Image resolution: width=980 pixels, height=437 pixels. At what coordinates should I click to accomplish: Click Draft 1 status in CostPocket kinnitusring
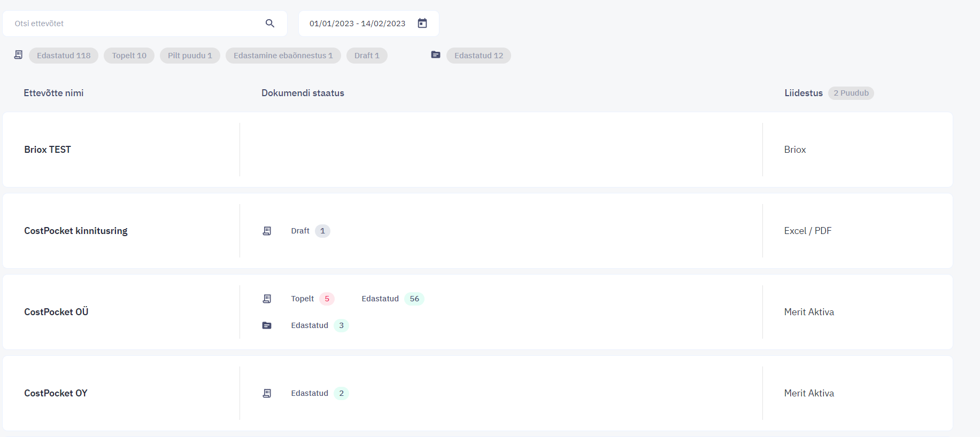[x=311, y=231]
